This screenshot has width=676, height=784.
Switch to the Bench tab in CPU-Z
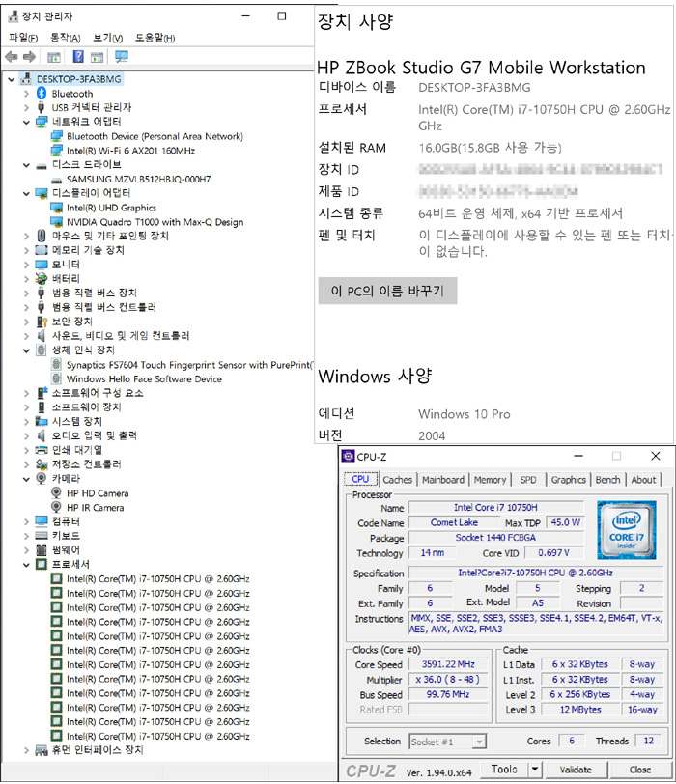608,480
